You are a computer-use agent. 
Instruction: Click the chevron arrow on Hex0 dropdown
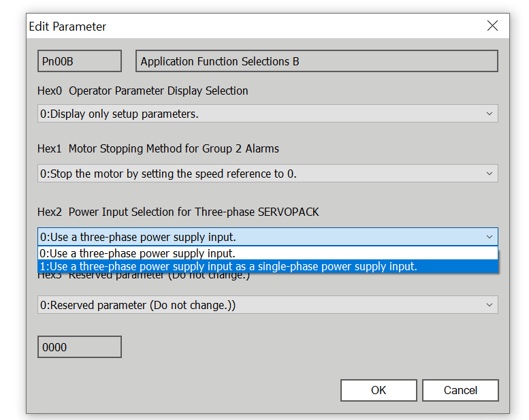[489, 114]
